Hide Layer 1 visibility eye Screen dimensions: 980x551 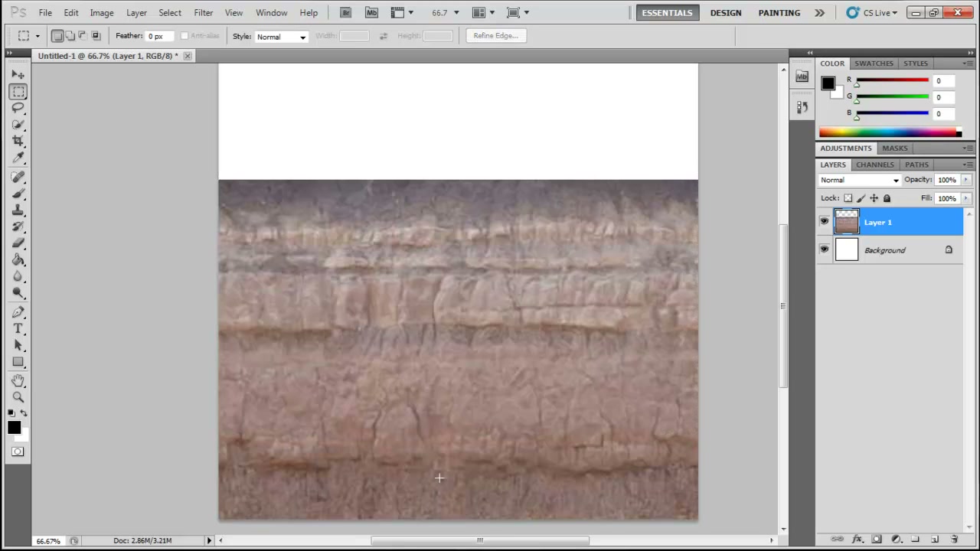tap(824, 222)
